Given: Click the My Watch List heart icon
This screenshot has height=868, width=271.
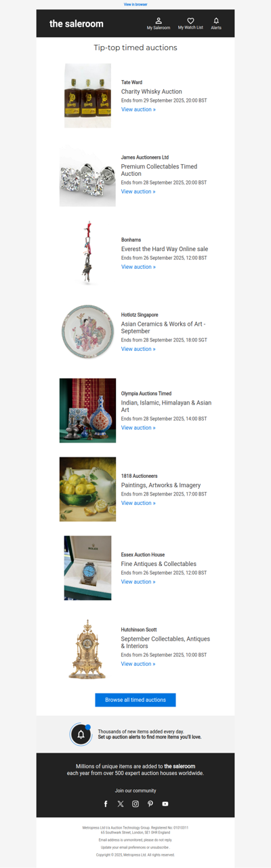Looking at the screenshot, I should point(190,21).
